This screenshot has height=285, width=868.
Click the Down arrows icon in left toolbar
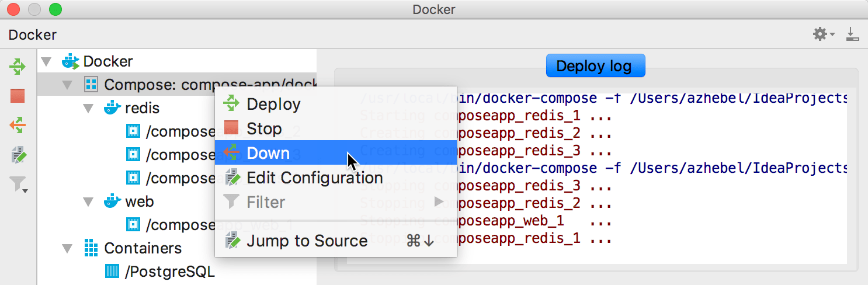click(x=18, y=125)
